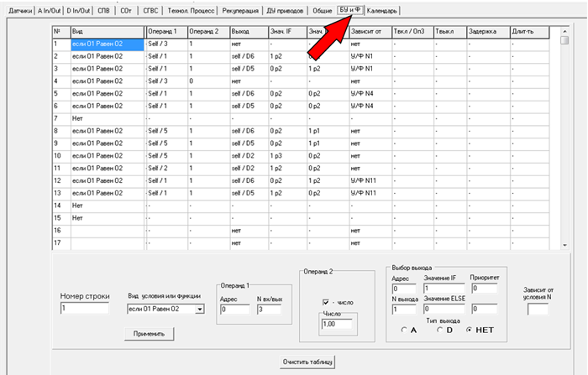Toggle the 'число' checkbox in Операнд 2
This screenshot has height=375, width=588.
(327, 302)
